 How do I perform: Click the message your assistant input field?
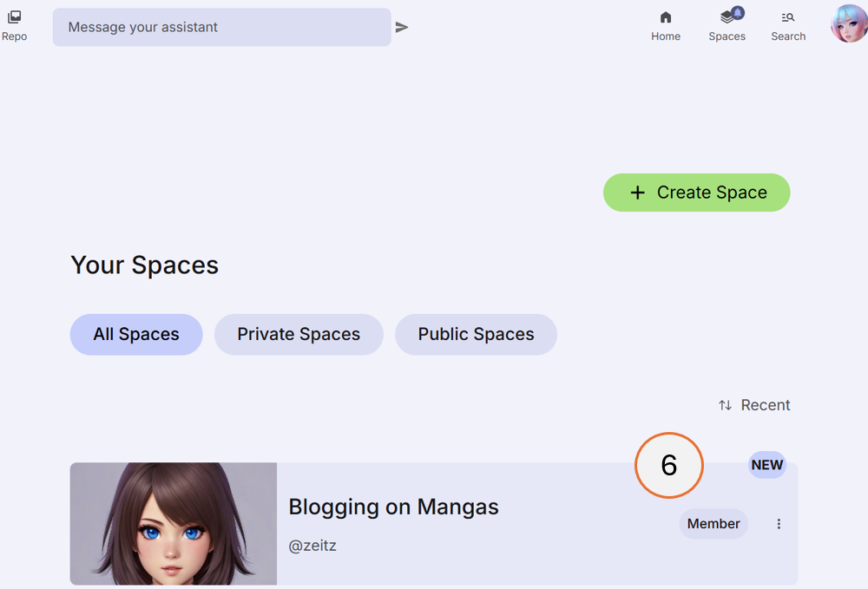[x=221, y=27]
